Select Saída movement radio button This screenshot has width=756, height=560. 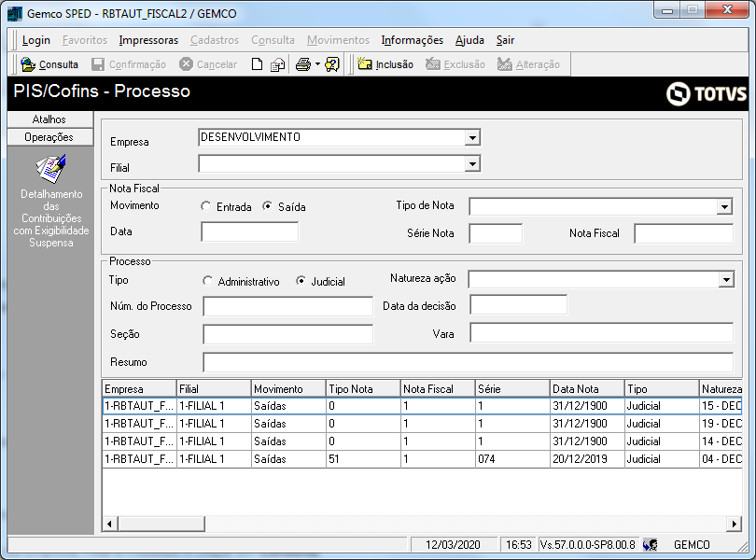267,206
